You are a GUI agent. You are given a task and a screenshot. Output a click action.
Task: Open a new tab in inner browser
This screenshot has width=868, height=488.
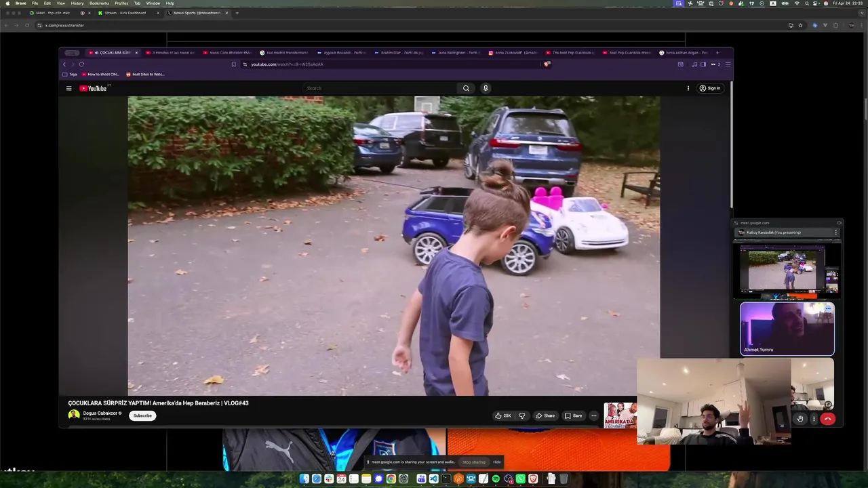(x=719, y=52)
